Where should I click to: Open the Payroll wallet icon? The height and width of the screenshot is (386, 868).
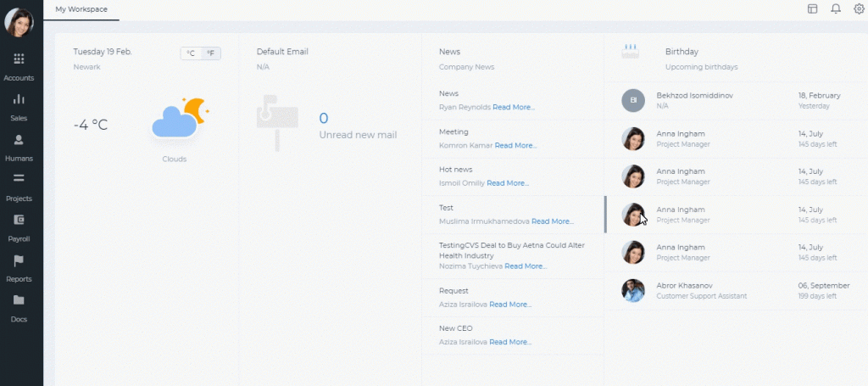[x=19, y=220]
